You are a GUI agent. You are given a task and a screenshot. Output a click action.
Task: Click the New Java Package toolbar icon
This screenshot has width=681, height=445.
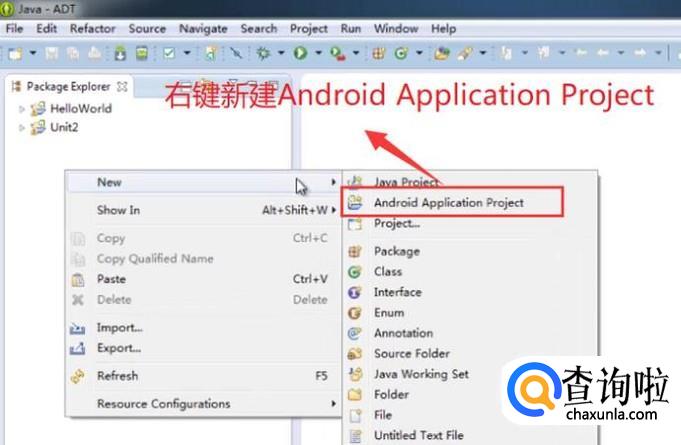(x=378, y=53)
